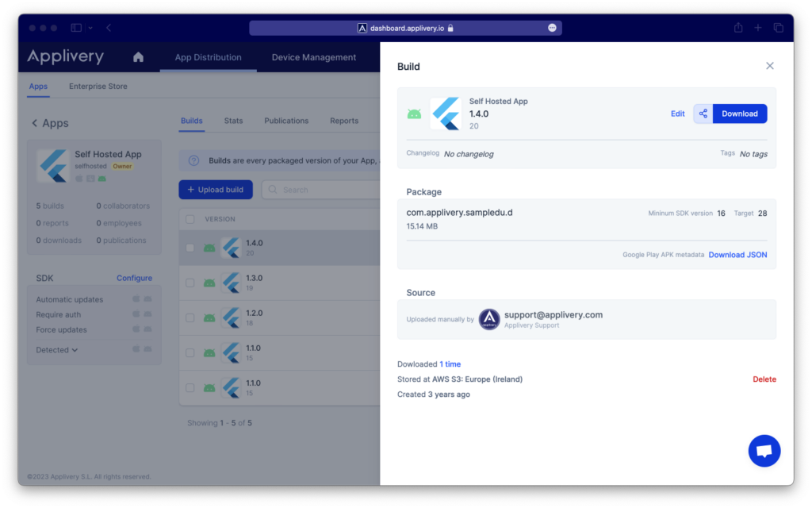812x508 pixels.
Task: Click 'Stored at AWS S3: Europe (Ireland)'
Action: point(460,379)
